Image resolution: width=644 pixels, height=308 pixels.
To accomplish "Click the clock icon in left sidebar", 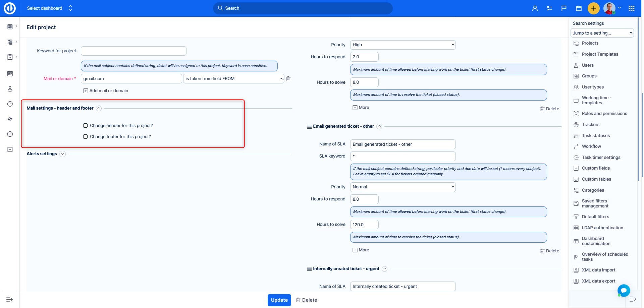I will [10, 104].
